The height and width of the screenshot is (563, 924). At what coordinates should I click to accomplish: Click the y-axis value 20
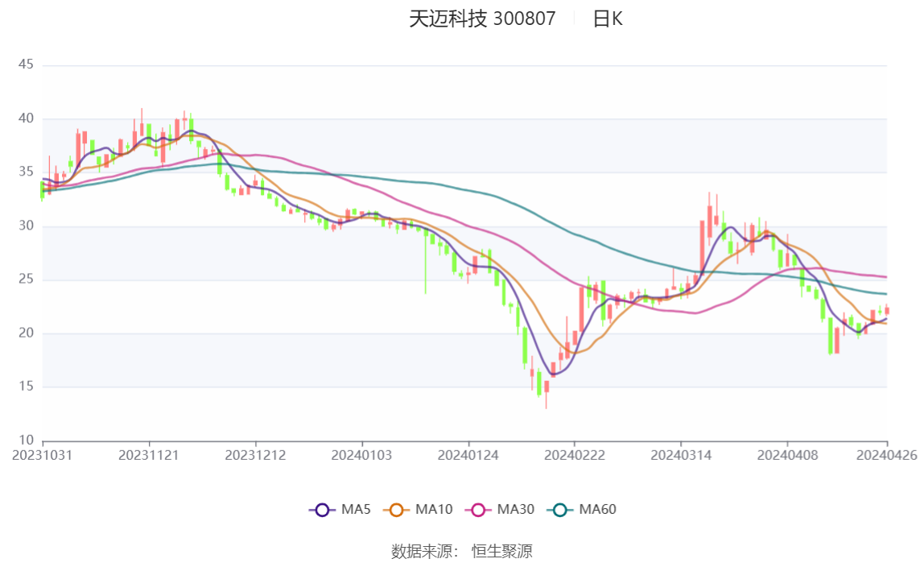pos(26,333)
